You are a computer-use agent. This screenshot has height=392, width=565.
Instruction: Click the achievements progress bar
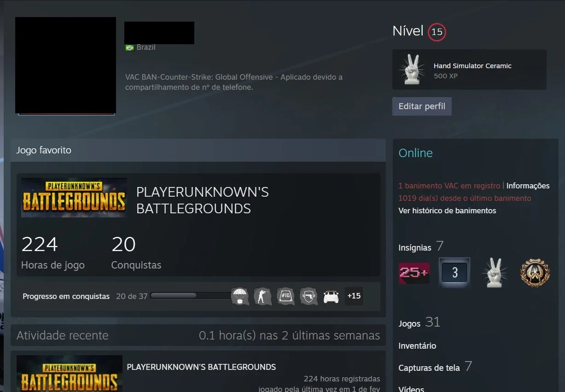click(192, 296)
